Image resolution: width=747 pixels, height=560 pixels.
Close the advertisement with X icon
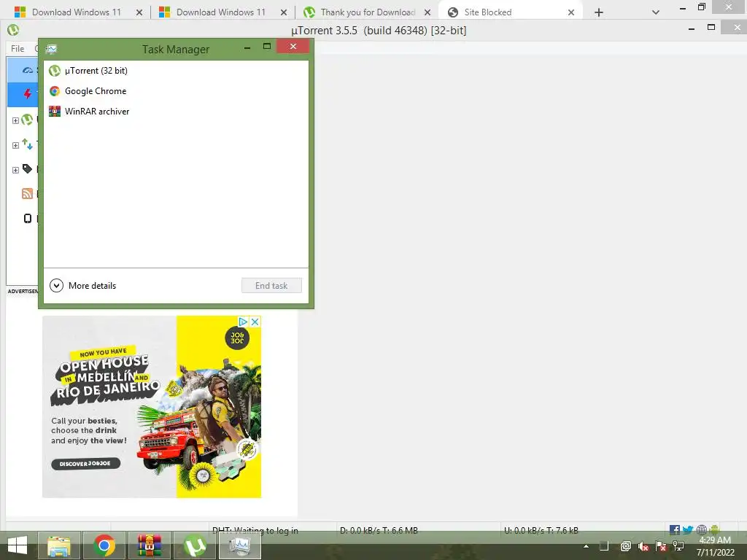(x=255, y=322)
